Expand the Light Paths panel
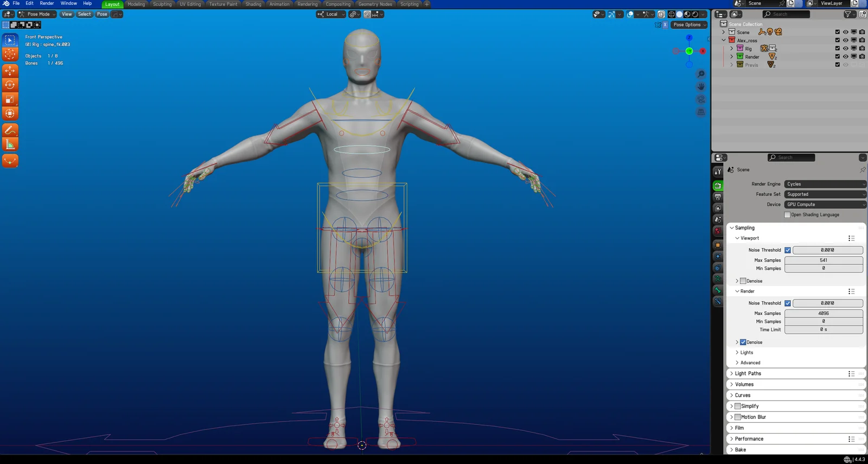Viewport: 868px width, 464px height. tap(748, 373)
